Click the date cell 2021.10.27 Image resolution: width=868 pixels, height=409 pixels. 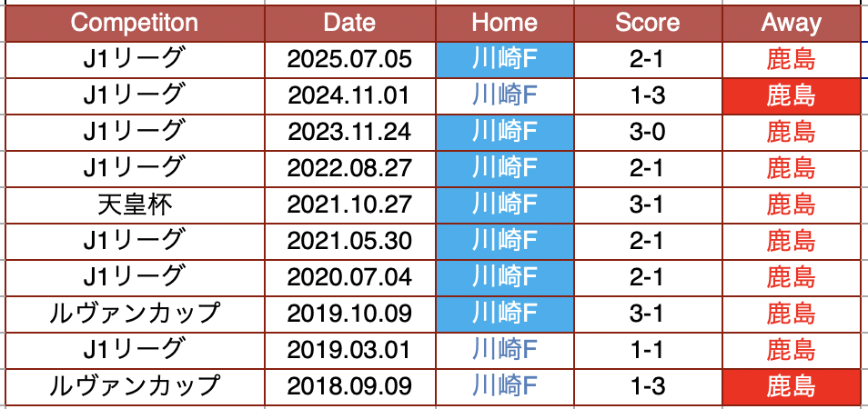click(x=349, y=204)
